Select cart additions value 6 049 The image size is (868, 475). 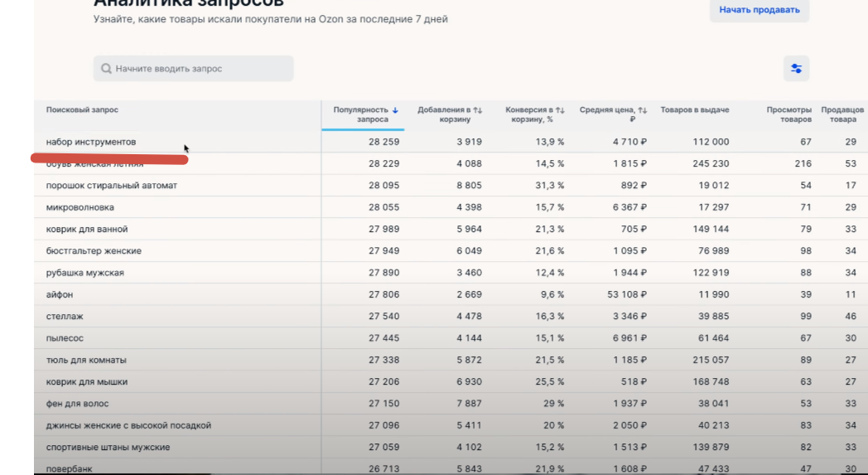[469, 251]
